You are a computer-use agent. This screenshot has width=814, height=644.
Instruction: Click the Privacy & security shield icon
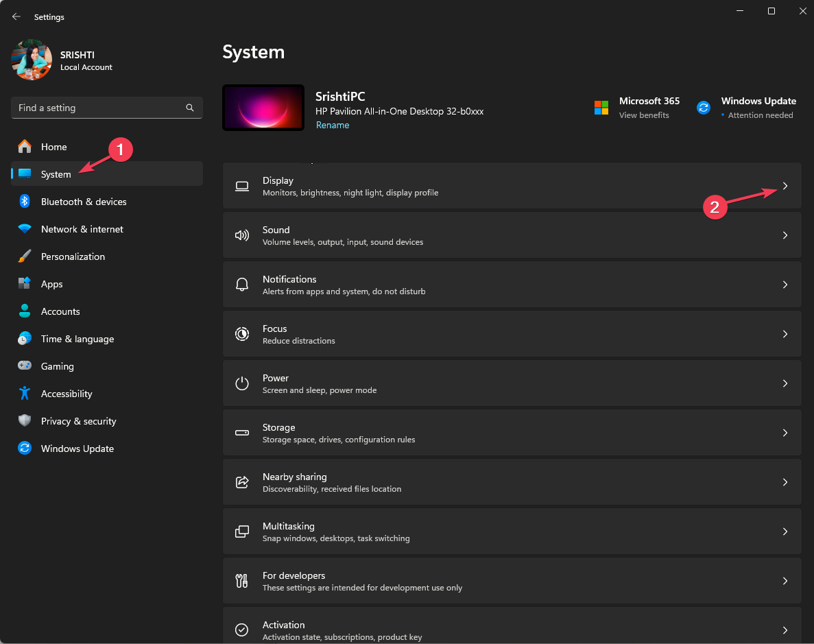point(25,421)
